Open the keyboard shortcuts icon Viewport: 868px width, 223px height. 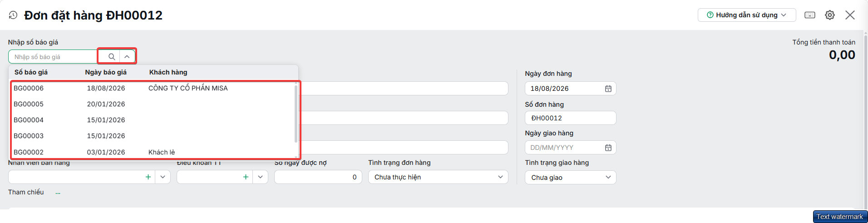pos(810,15)
